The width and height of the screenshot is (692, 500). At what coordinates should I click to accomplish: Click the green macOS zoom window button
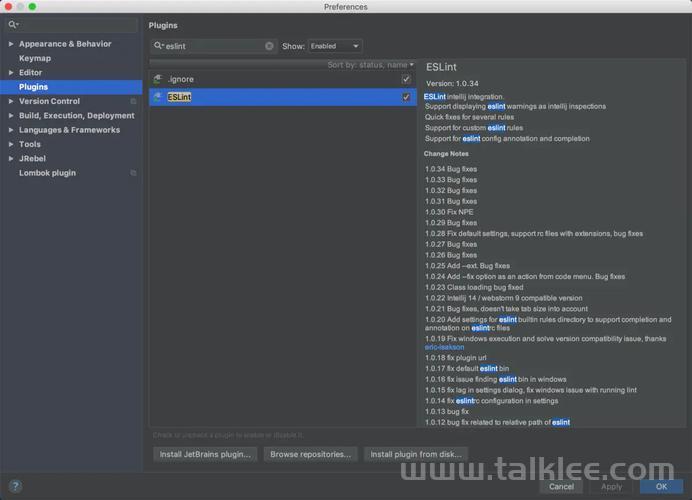pyautogui.click(x=32, y=7)
